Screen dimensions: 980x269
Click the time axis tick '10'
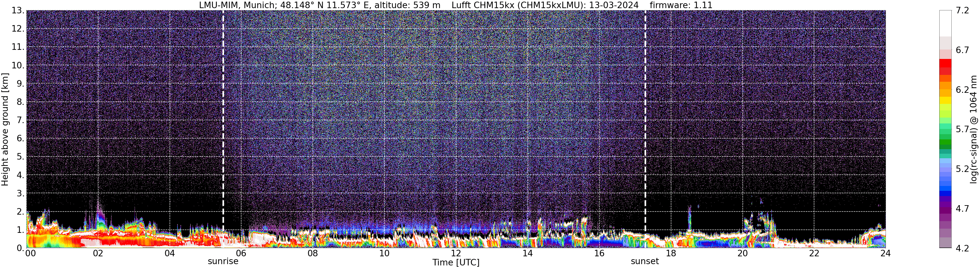coord(384,253)
